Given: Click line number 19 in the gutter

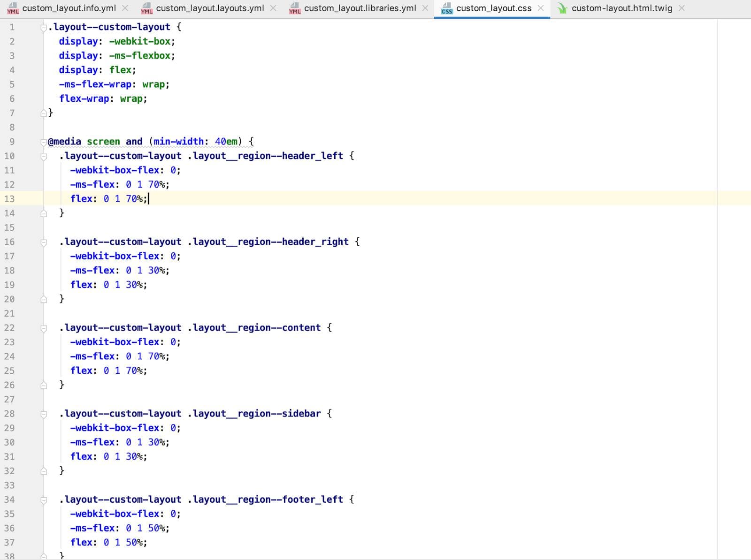Looking at the screenshot, I should pyautogui.click(x=9, y=285).
